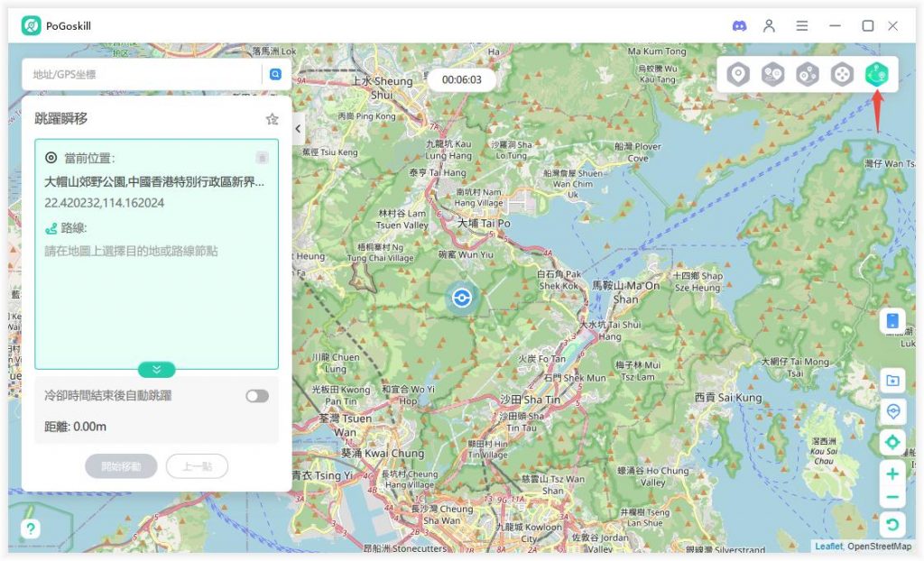Select the teleport mode pin icon
Image resolution: width=924 pixels, height=561 pixels.
click(738, 75)
